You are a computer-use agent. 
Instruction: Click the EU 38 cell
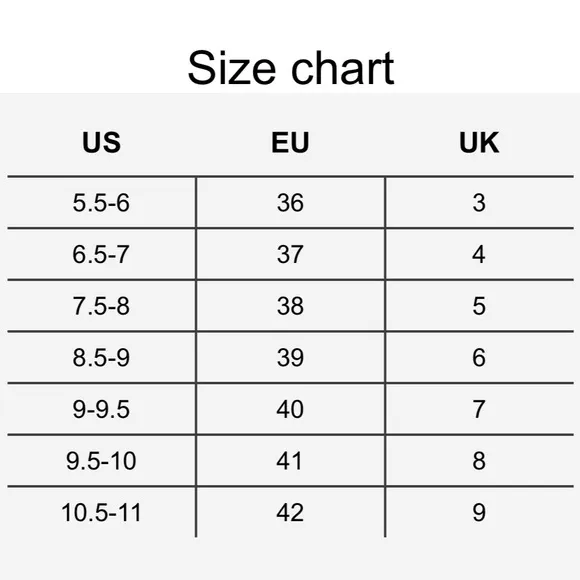(290, 306)
